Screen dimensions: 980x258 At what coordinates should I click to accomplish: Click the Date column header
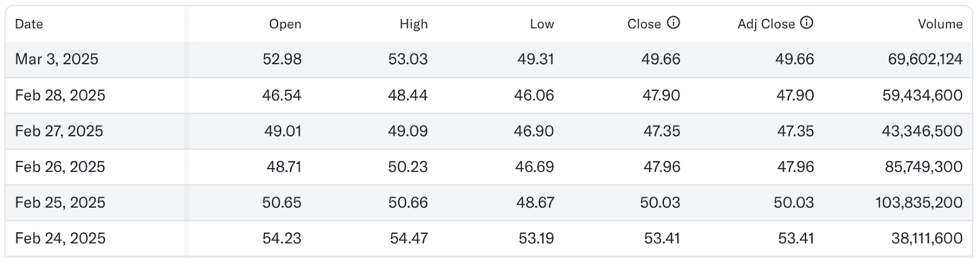(29, 24)
